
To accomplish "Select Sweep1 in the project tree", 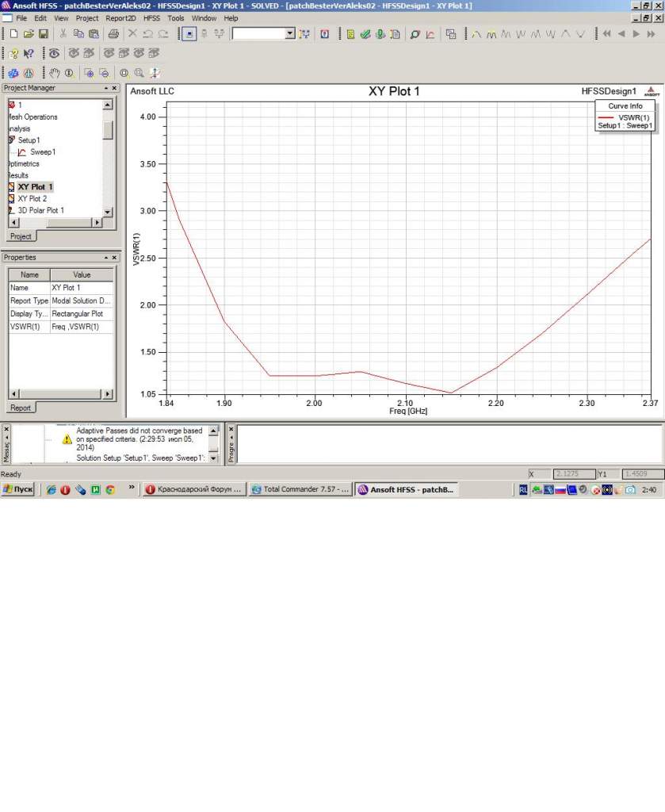I will [x=42, y=151].
